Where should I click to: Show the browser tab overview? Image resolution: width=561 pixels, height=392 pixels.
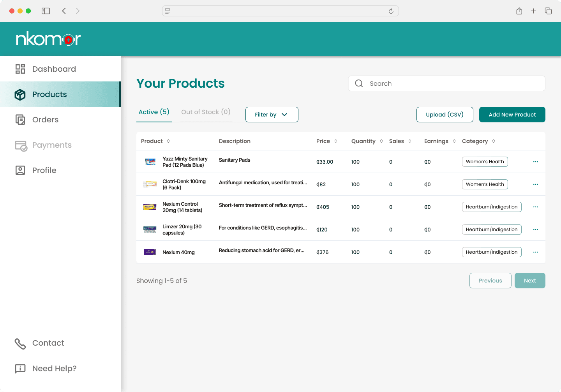pyautogui.click(x=549, y=11)
